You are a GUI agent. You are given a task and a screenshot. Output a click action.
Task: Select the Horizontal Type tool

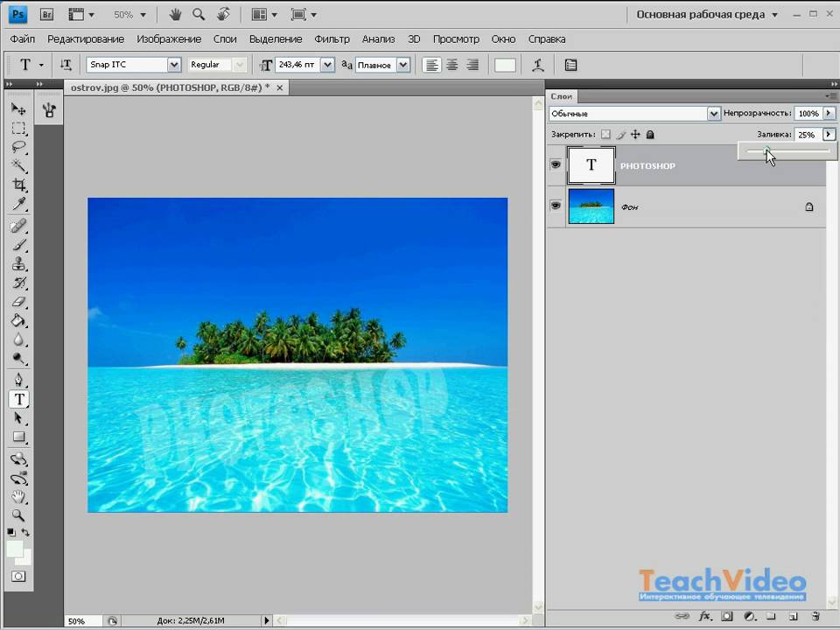click(18, 399)
